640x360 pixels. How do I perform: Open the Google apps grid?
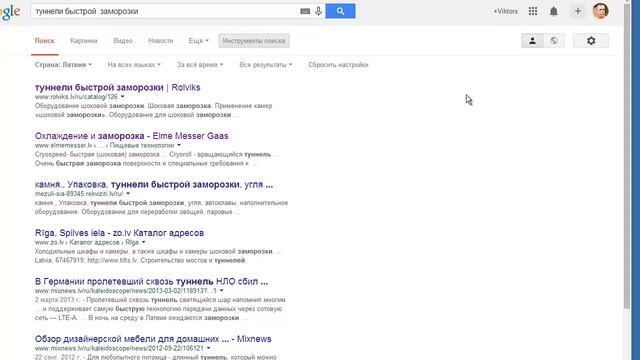tap(533, 11)
